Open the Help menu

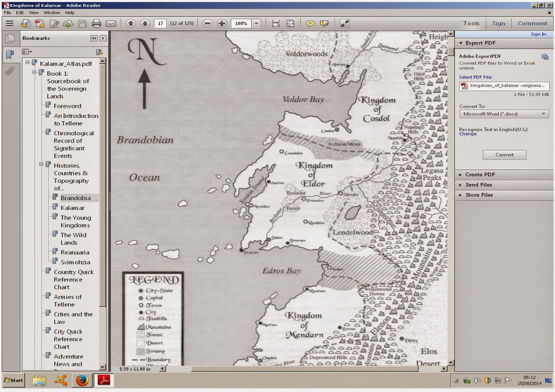point(70,12)
